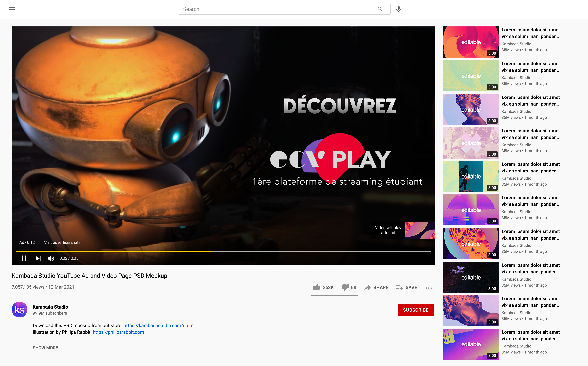Viewport: 588px width, 366px height.
Task: Subscribe to Kambada Studio channel
Action: 415,310
